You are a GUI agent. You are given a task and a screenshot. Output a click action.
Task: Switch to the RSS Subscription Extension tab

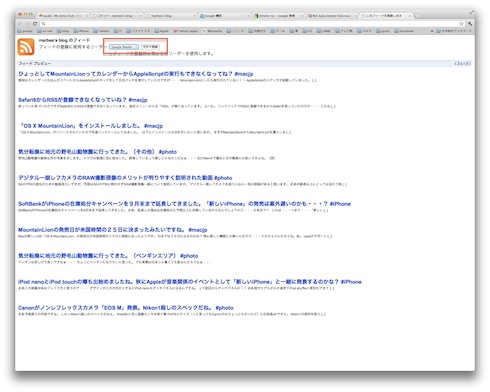[332, 16]
